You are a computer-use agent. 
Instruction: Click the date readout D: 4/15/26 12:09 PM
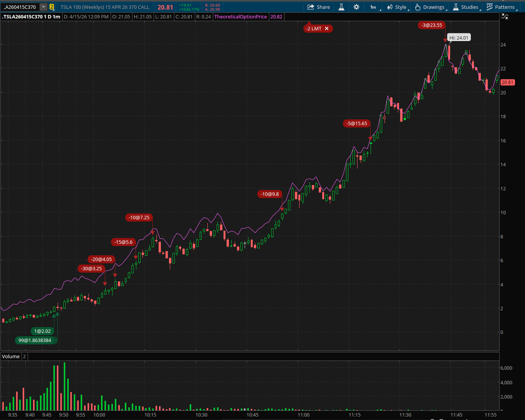click(x=87, y=17)
